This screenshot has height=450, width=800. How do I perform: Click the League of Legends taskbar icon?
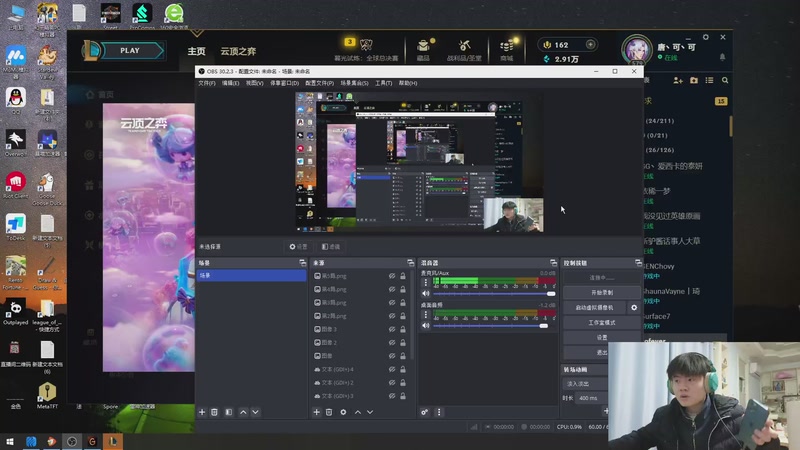coord(113,441)
